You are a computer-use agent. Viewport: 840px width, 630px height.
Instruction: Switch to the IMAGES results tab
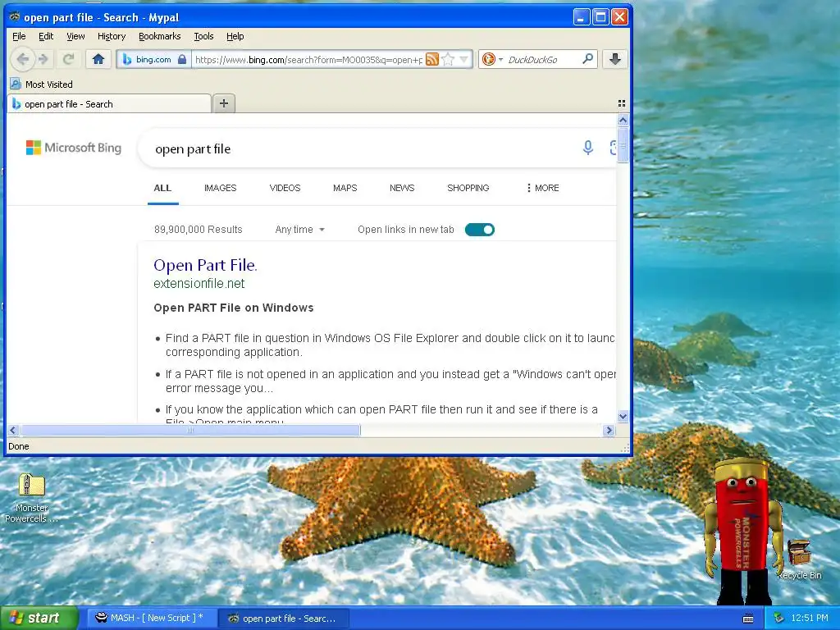coord(220,188)
